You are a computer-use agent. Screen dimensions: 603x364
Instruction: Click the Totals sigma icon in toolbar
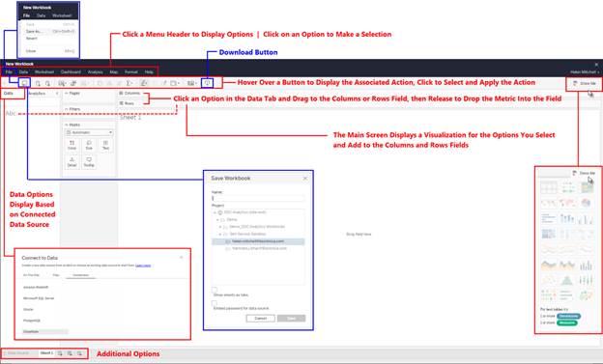tap(129, 83)
